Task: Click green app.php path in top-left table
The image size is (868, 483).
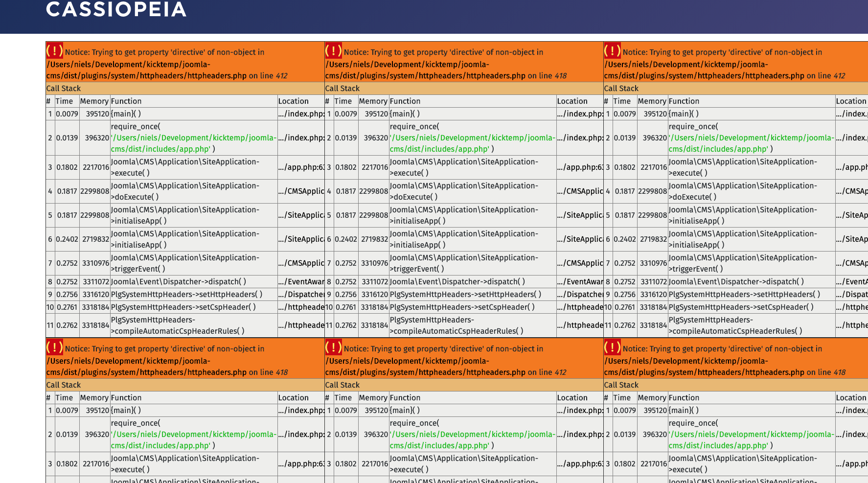Action: coord(194,143)
